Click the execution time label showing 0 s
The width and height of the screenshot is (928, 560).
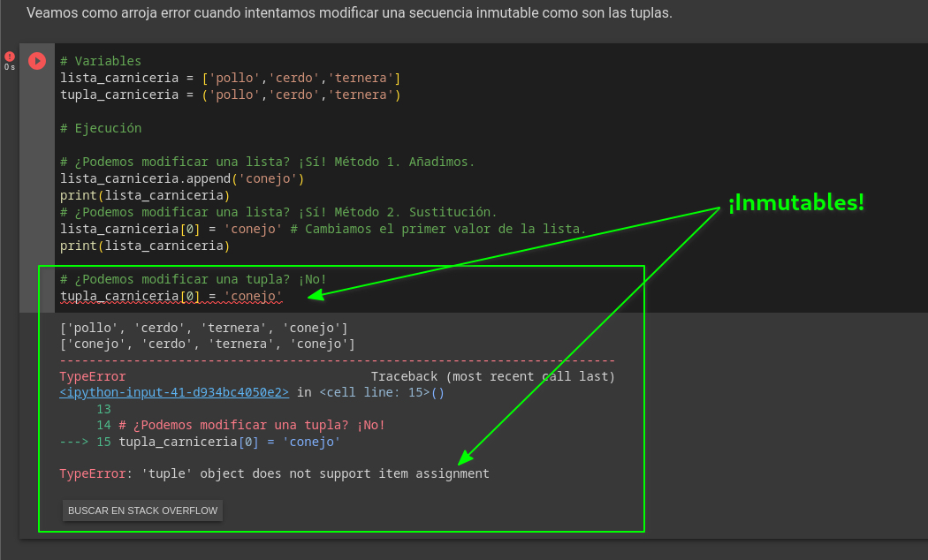point(9,65)
